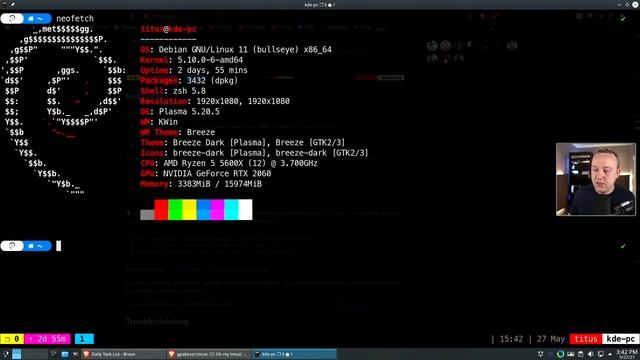
Task: Maximize the kde-pc terminal window
Action: (x=627, y=4)
